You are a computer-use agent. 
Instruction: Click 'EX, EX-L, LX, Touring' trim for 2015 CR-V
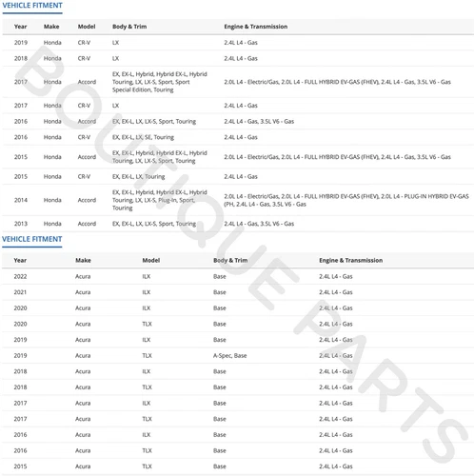click(138, 176)
